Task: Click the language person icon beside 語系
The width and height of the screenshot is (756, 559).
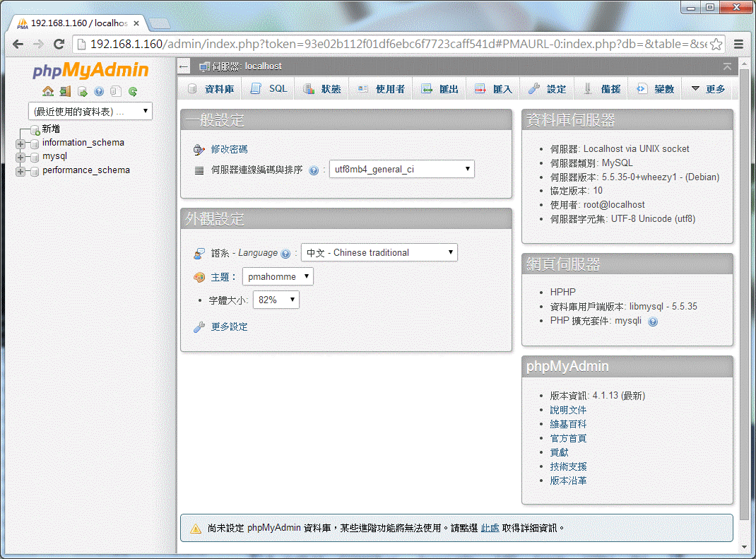Action: point(199,253)
